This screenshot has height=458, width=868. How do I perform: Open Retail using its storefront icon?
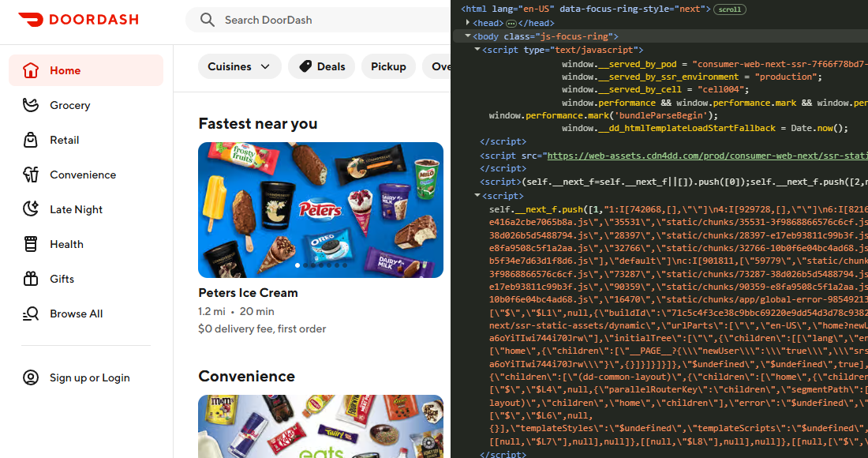(30, 140)
